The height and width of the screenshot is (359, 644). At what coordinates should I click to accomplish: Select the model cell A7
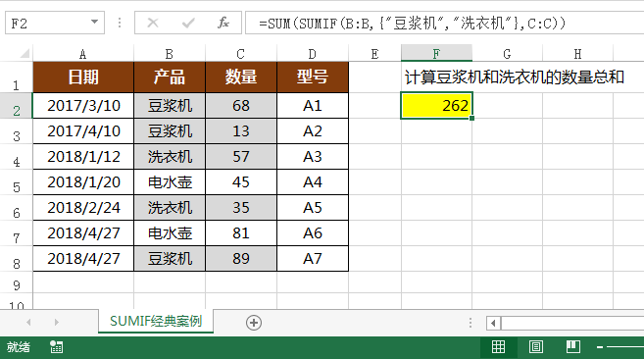[x=313, y=259]
